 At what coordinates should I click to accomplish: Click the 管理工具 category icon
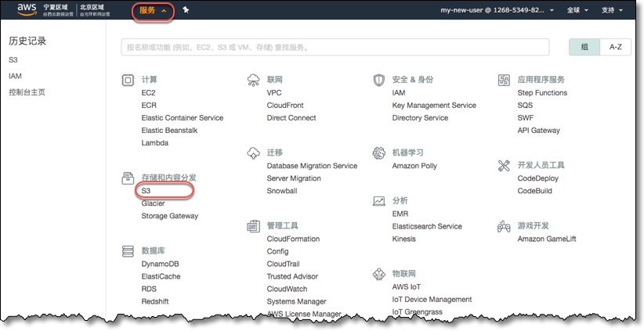pos(253,226)
